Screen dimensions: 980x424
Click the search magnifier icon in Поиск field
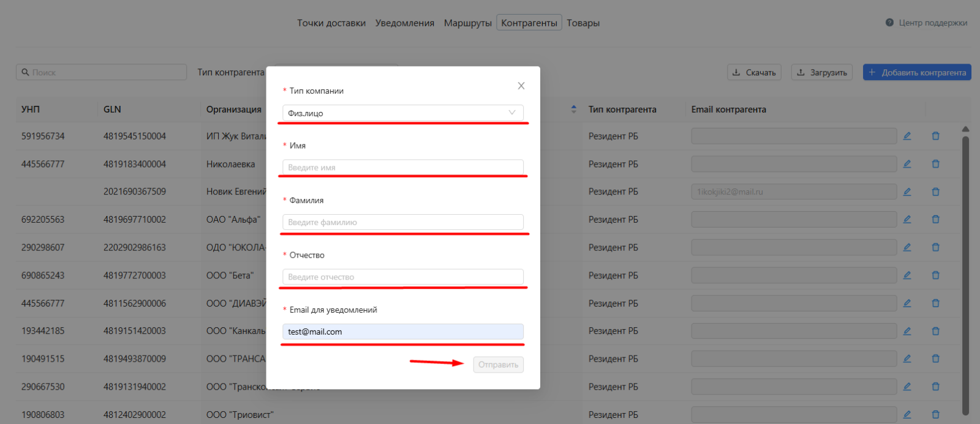pyautogui.click(x=25, y=72)
